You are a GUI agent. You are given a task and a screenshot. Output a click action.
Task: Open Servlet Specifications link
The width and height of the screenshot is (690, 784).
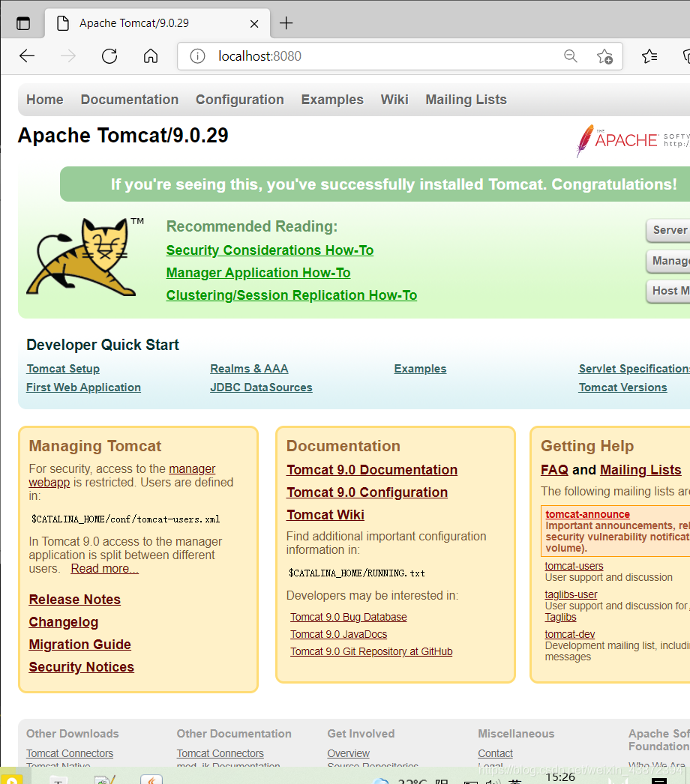click(x=634, y=369)
